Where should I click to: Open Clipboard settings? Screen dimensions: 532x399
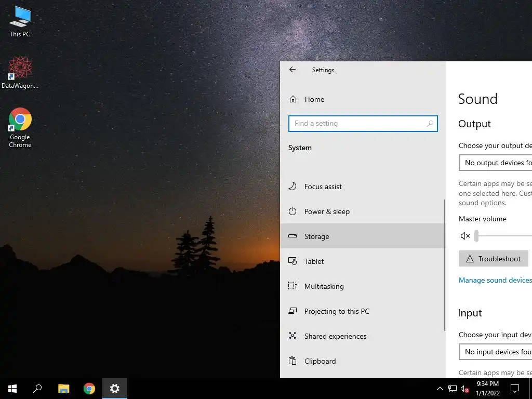click(x=362, y=361)
